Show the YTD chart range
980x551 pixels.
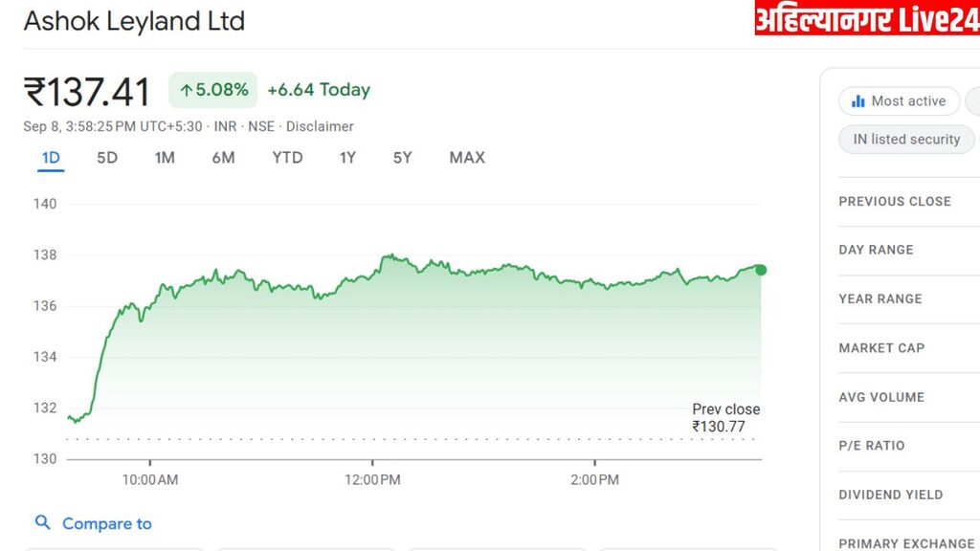coord(287,158)
